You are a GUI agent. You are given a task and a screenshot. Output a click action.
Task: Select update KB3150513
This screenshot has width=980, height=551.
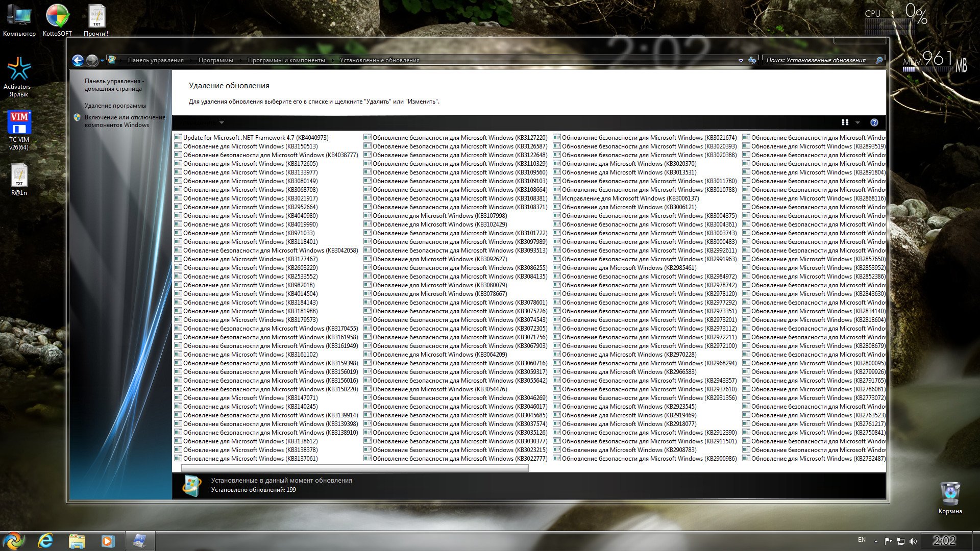pyautogui.click(x=246, y=146)
